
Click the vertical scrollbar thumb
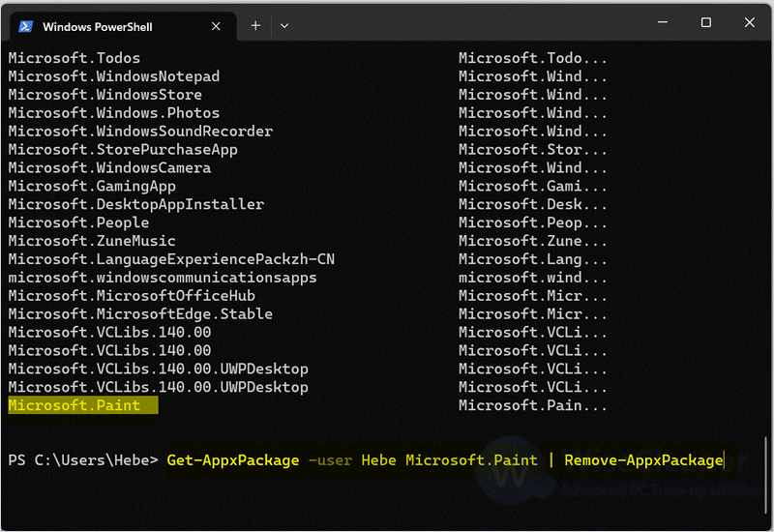click(x=765, y=473)
